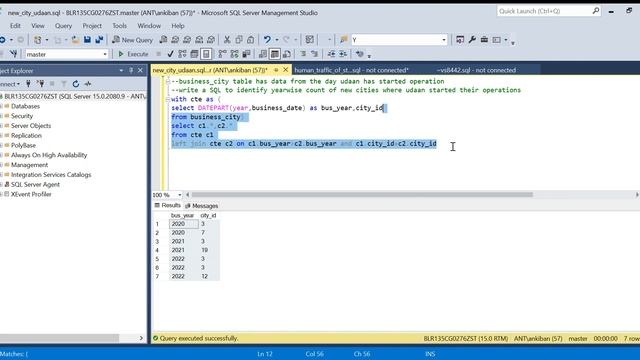The height and width of the screenshot is (360, 640).
Task: Click the horizontal scrollbar of query editor
Action: tap(362, 195)
